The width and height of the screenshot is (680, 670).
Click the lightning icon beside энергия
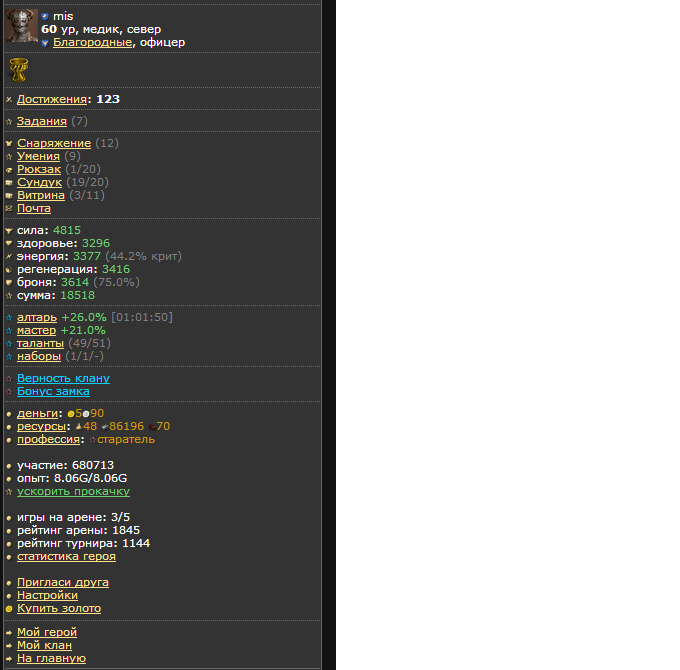point(9,256)
